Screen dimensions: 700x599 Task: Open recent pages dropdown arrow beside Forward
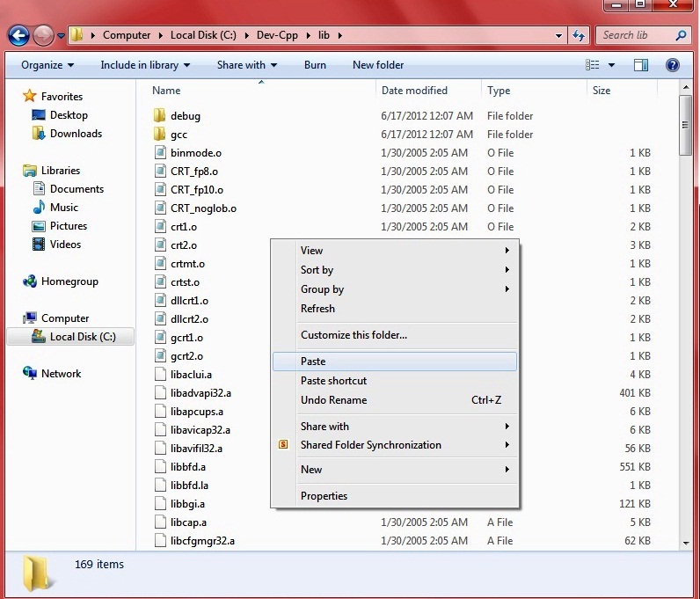tap(61, 35)
